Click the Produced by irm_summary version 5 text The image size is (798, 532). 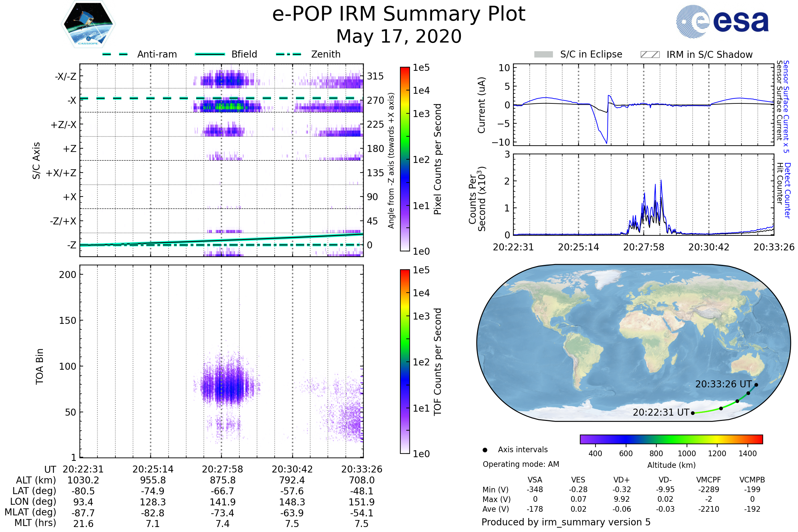[x=566, y=522]
